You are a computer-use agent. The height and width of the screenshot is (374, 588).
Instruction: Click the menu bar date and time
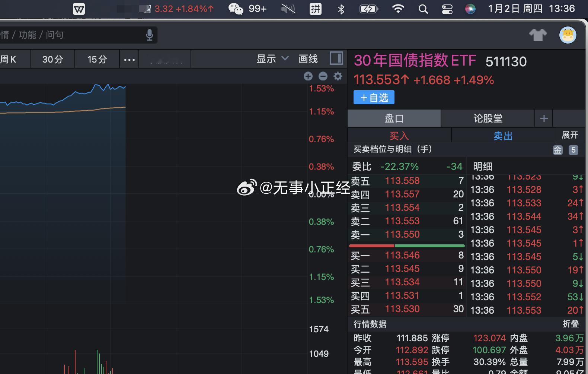coord(531,9)
